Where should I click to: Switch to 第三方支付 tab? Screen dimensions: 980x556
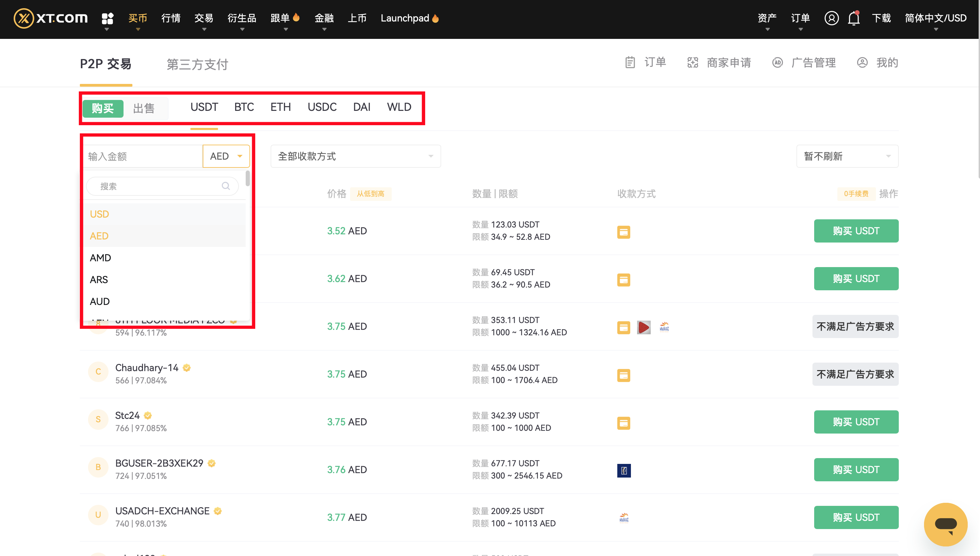click(x=198, y=64)
